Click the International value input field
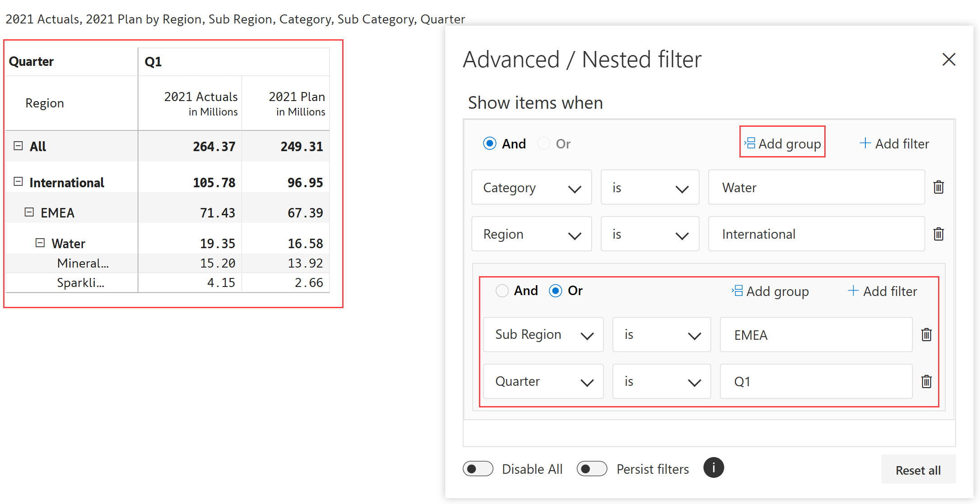 point(816,234)
